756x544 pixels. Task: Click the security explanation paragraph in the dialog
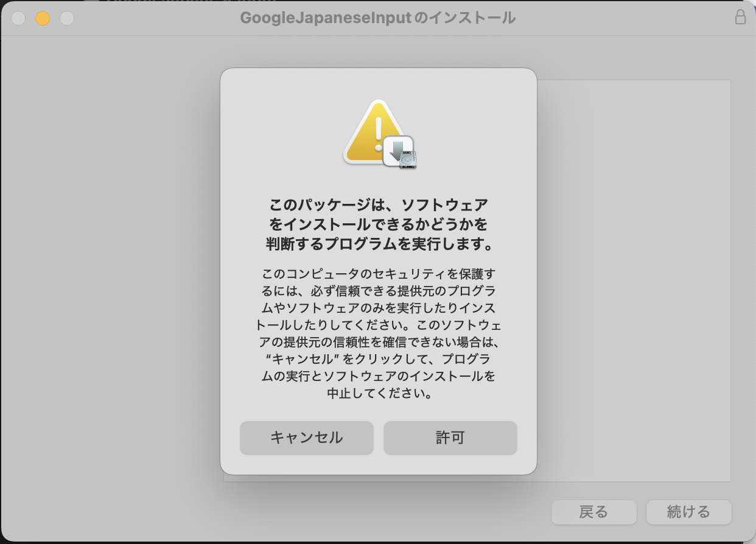tap(378, 333)
